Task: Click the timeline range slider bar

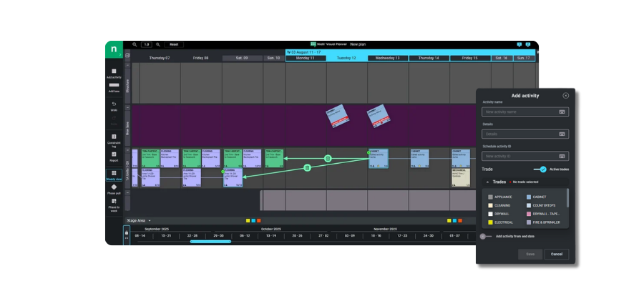Action: coord(210,242)
